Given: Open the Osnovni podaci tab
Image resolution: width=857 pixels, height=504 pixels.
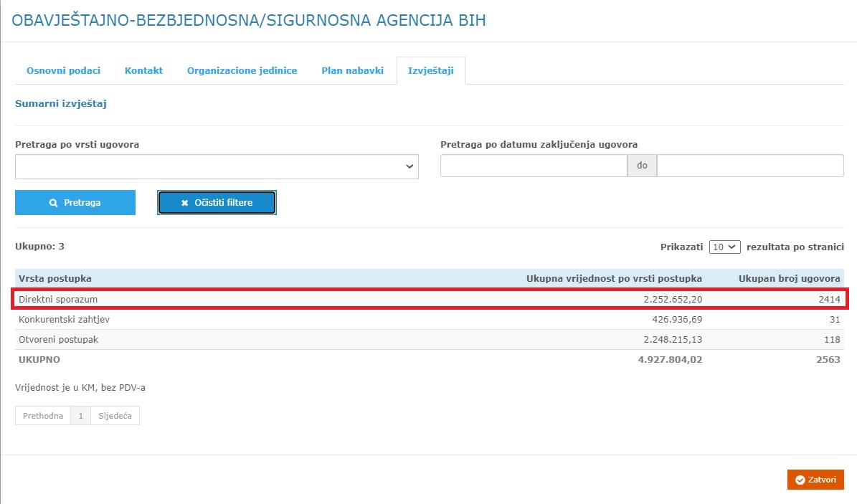Looking at the screenshot, I should click(x=63, y=70).
